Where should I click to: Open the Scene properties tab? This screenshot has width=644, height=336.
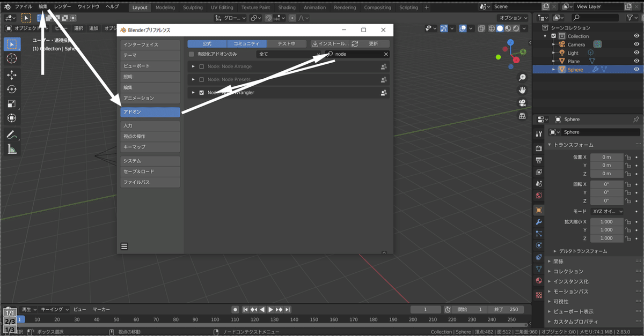tap(539, 184)
